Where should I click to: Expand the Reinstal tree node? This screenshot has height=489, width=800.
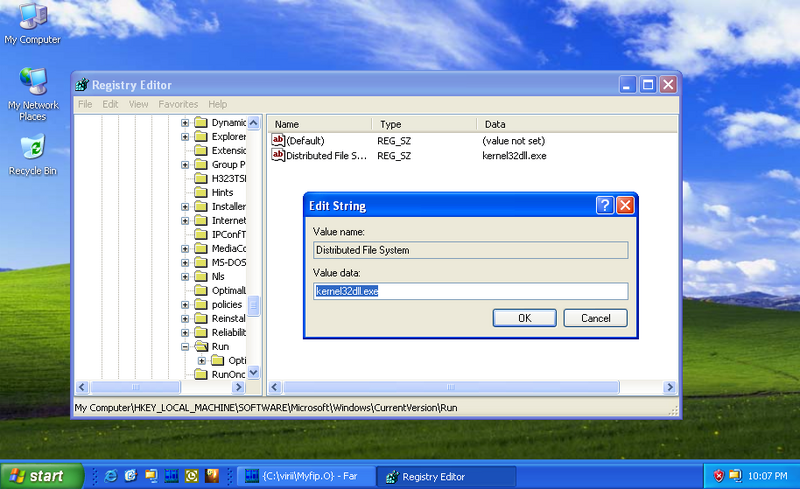(185, 319)
